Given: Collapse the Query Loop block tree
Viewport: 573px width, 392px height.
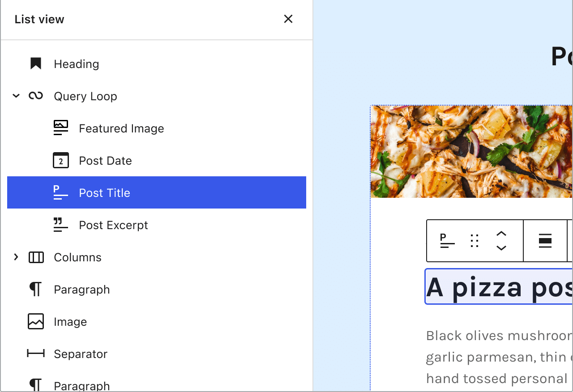Looking at the screenshot, I should tap(16, 96).
